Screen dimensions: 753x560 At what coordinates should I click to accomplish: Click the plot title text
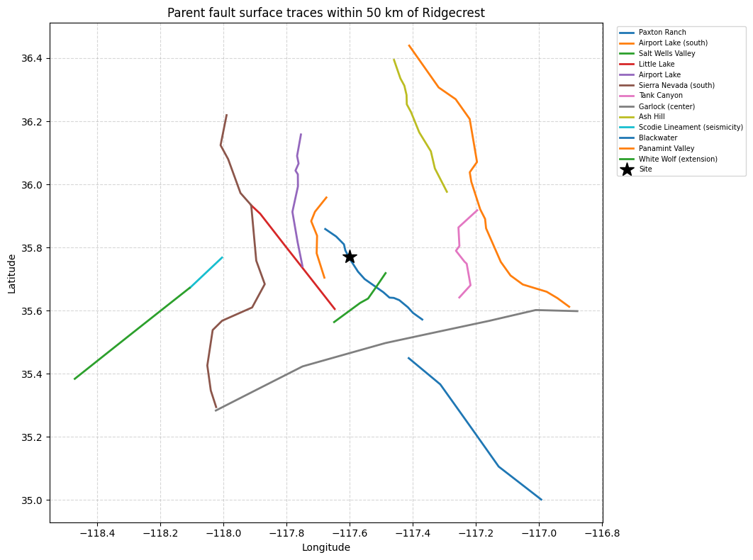tap(326, 13)
